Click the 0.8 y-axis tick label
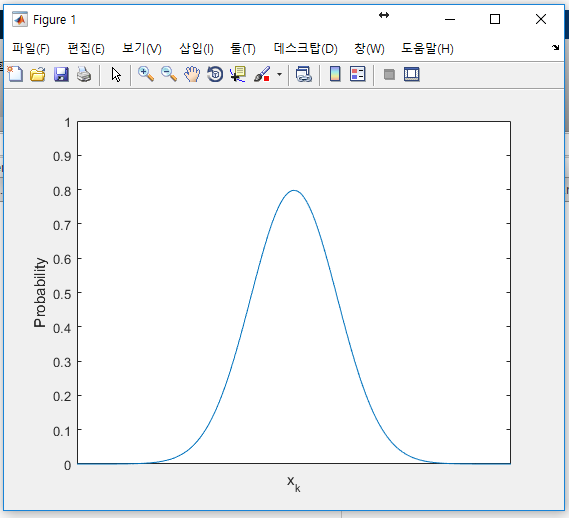The image size is (569, 518). click(62, 191)
